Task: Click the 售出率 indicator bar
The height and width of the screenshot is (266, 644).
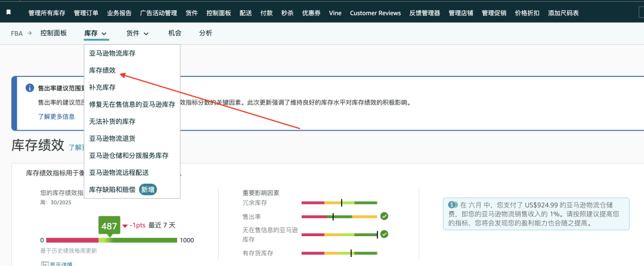Action: tap(339, 216)
